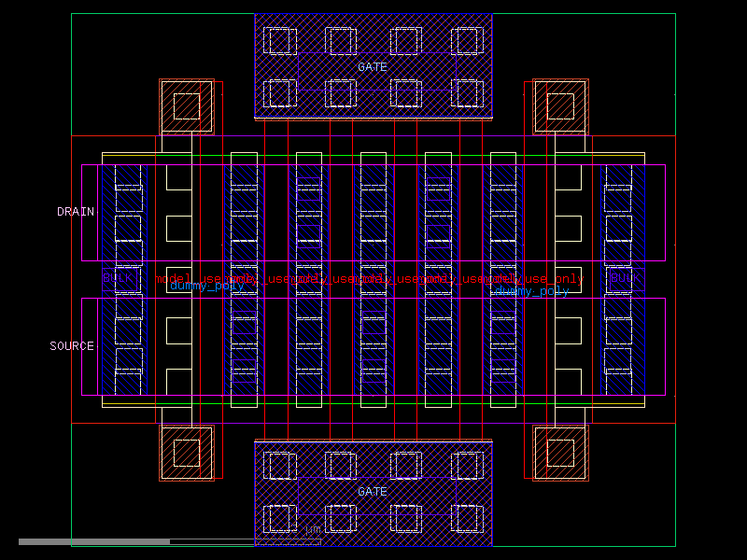The width and height of the screenshot is (747, 560).
Task: Select the bottom GATE label
Action: pyautogui.click(x=374, y=492)
